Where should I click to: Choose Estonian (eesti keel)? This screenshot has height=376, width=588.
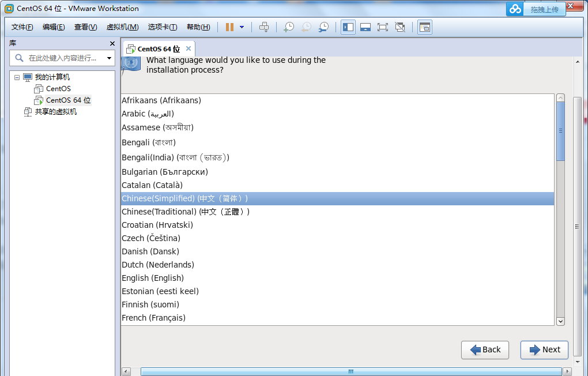click(x=337, y=291)
